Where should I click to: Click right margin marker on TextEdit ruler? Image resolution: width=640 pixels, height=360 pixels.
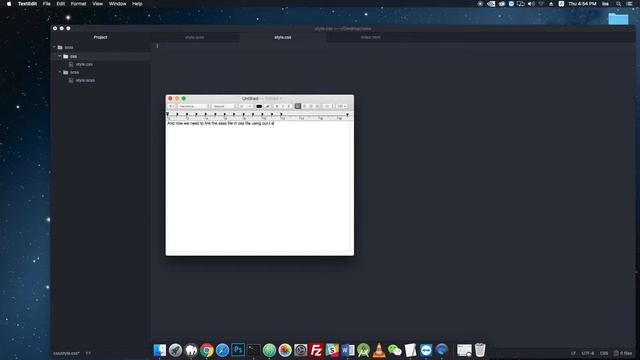coord(347,114)
